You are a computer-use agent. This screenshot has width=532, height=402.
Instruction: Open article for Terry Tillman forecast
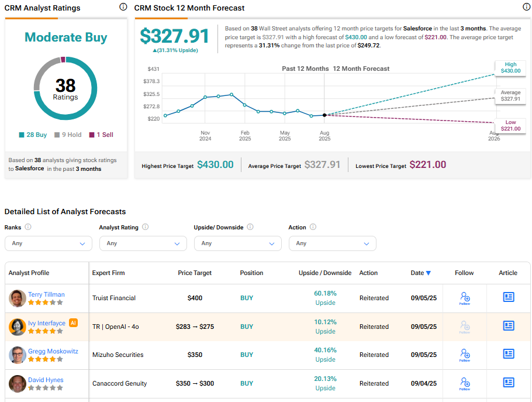tap(509, 297)
